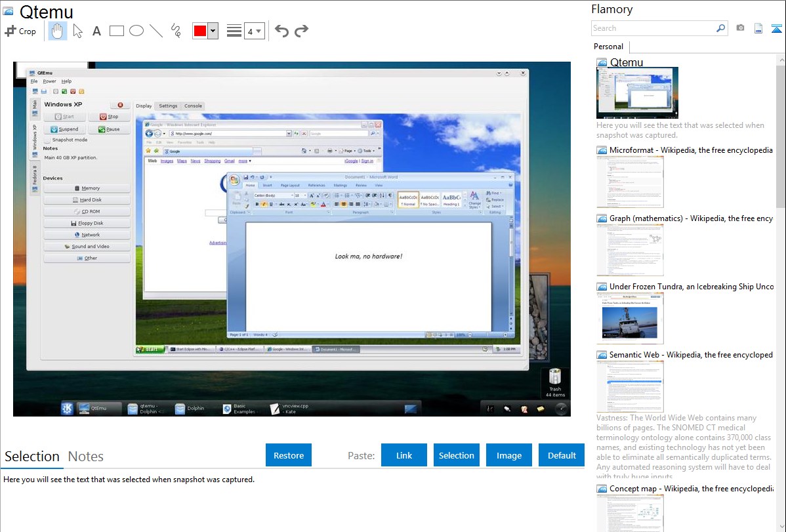786x532 pixels.
Task: Select the straight Line tool
Action: pyautogui.click(x=156, y=31)
